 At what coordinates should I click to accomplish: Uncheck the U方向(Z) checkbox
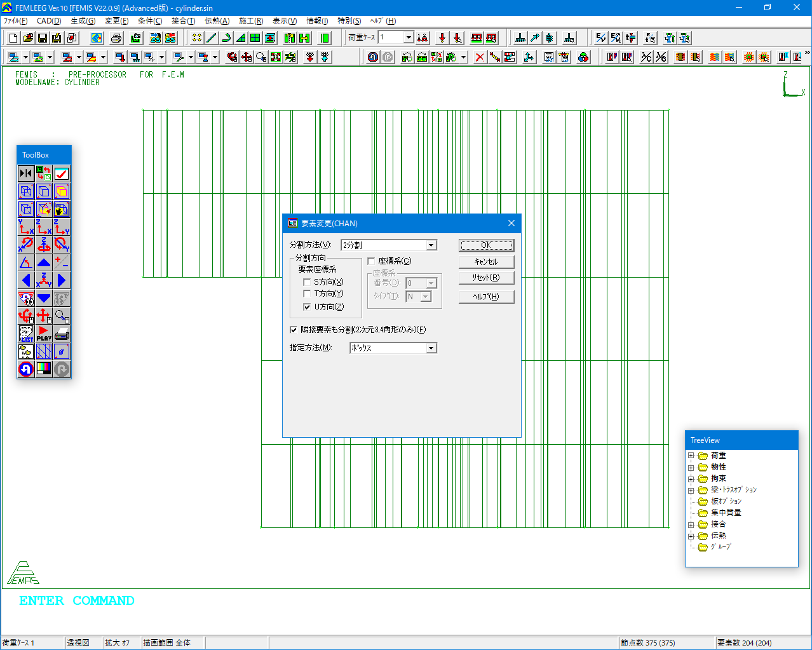pos(307,307)
